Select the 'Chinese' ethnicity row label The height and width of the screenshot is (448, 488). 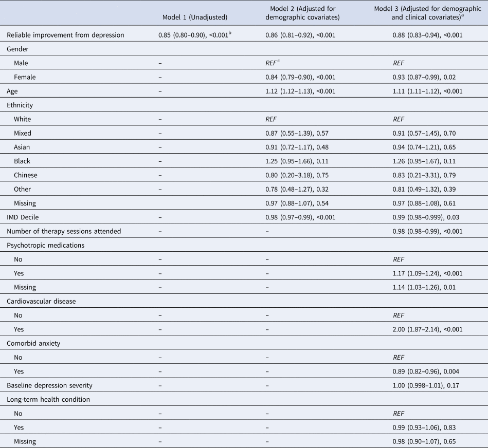click(x=26, y=175)
